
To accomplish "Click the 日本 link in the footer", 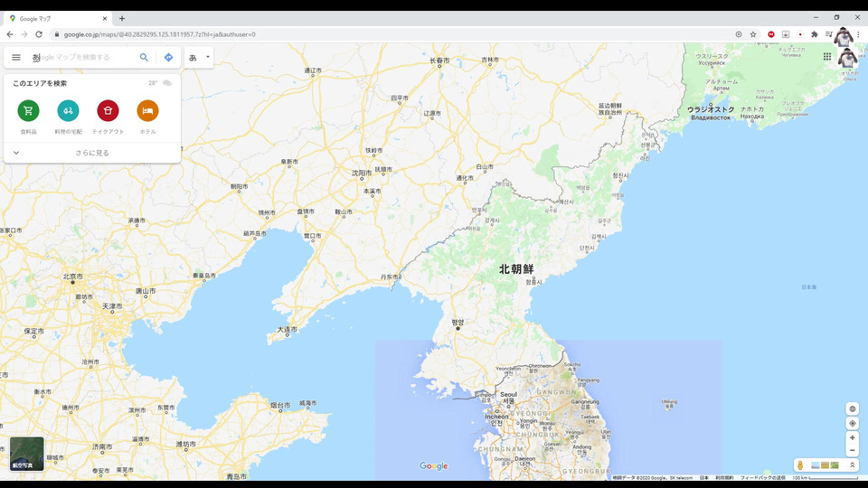I will [x=703, y=477].
